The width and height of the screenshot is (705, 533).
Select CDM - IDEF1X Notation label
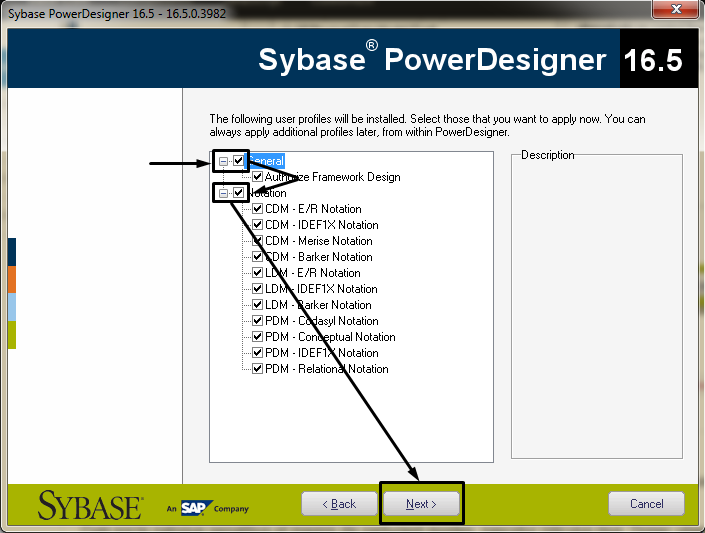coord(321,225)
